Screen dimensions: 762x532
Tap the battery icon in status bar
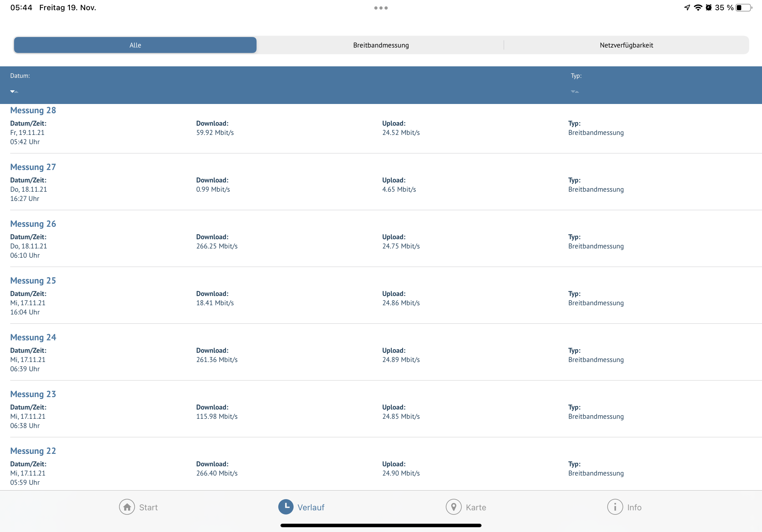(x=743, y=8)
